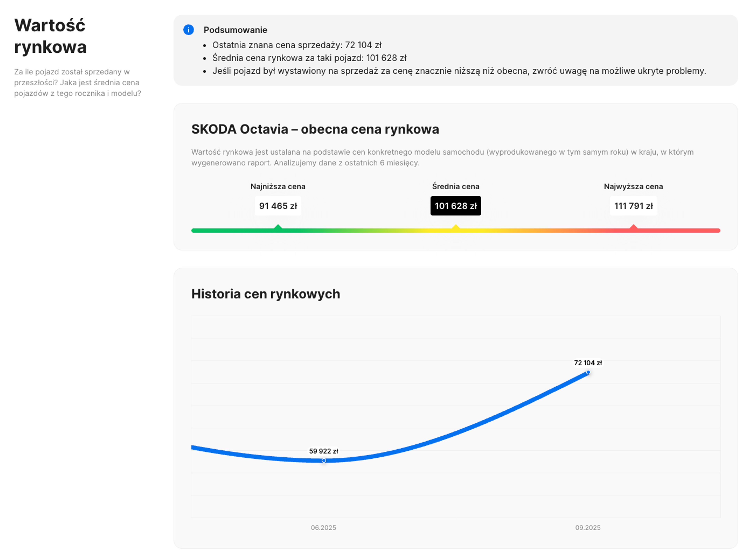The height and width of the screenshot is (560, 752).
Task: Click the Historia cen rynkowych heading
Action: pyautogui.click(x=265, y=294)
